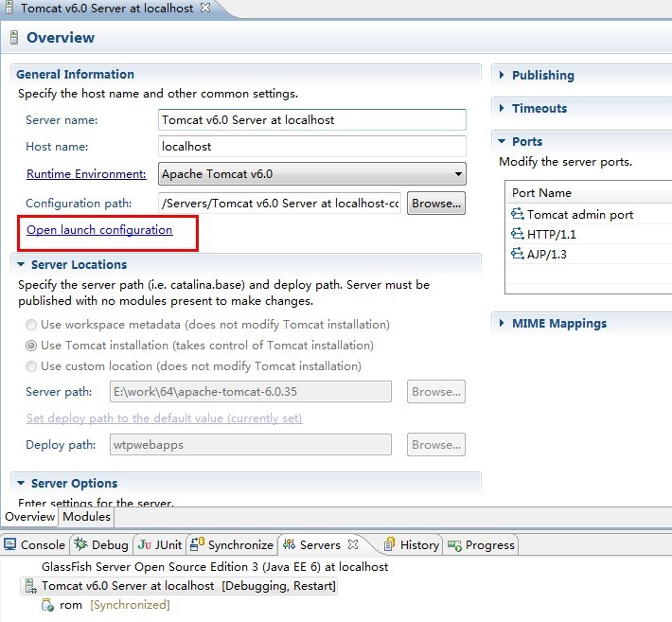The image size is (672, 622).
Task: Open the Synchronize view tab
Action: coord(232,544)
